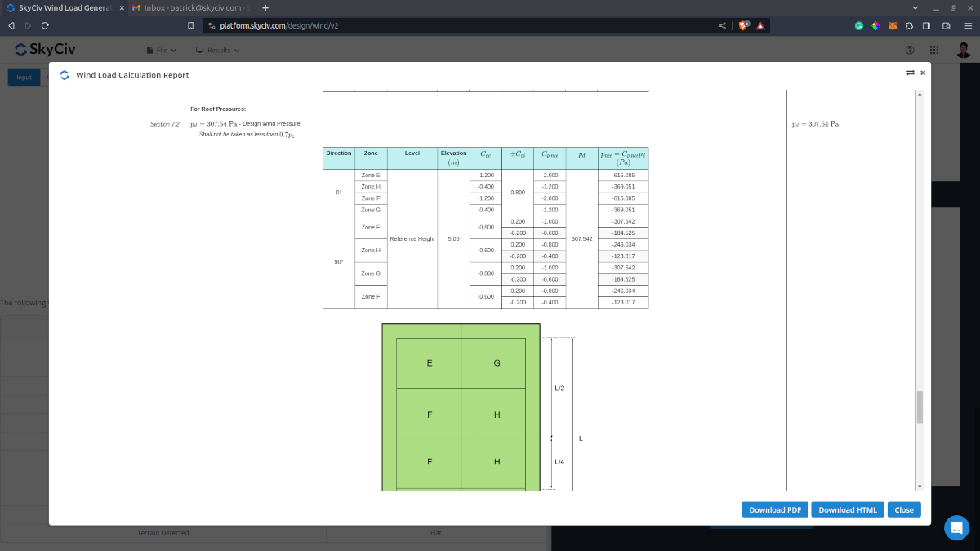
Task: Close the report with the X icon
Action: [x=923, y=73]
